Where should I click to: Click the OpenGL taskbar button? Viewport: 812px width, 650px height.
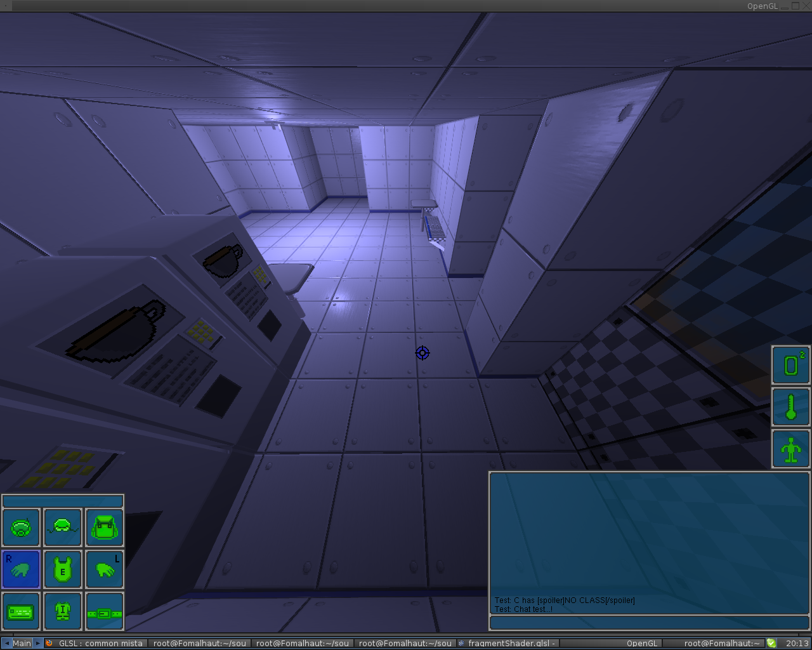(x=641, y=643)
